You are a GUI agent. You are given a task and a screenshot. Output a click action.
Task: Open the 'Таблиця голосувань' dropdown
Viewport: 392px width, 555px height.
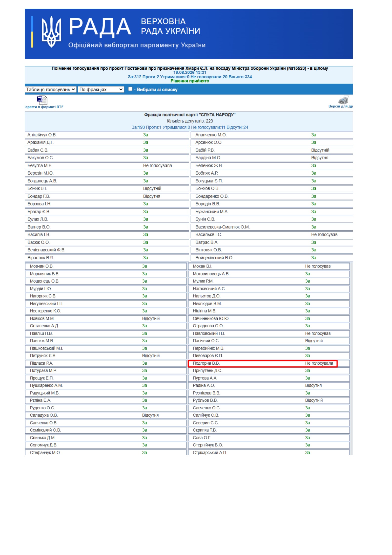pyautogui.click(x=51, y=89)
